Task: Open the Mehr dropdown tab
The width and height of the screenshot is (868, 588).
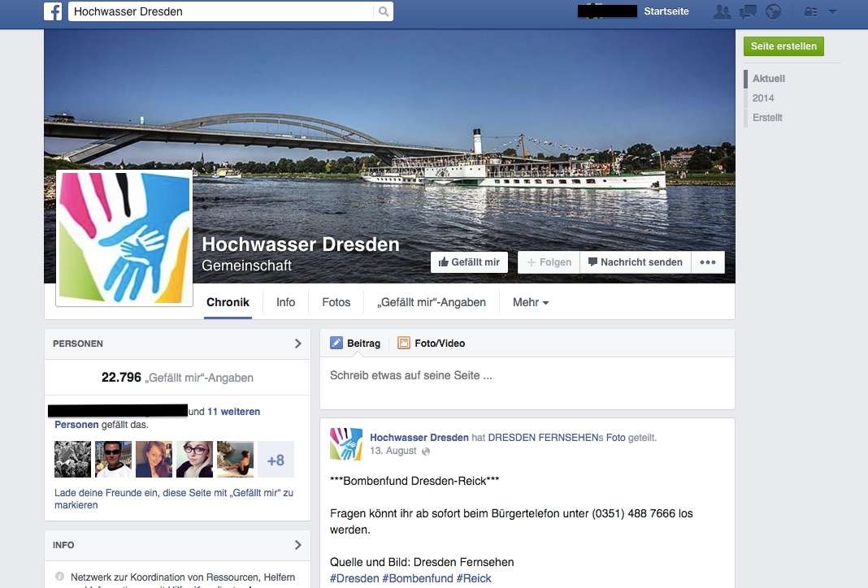Action: tap(531, 303)
